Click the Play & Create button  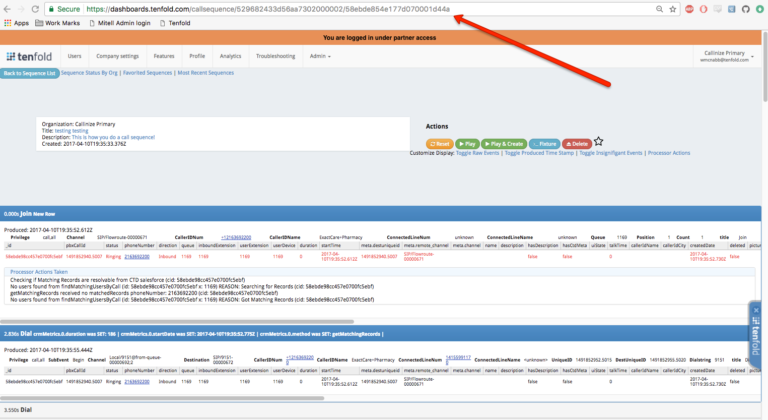tap(504, 144)
